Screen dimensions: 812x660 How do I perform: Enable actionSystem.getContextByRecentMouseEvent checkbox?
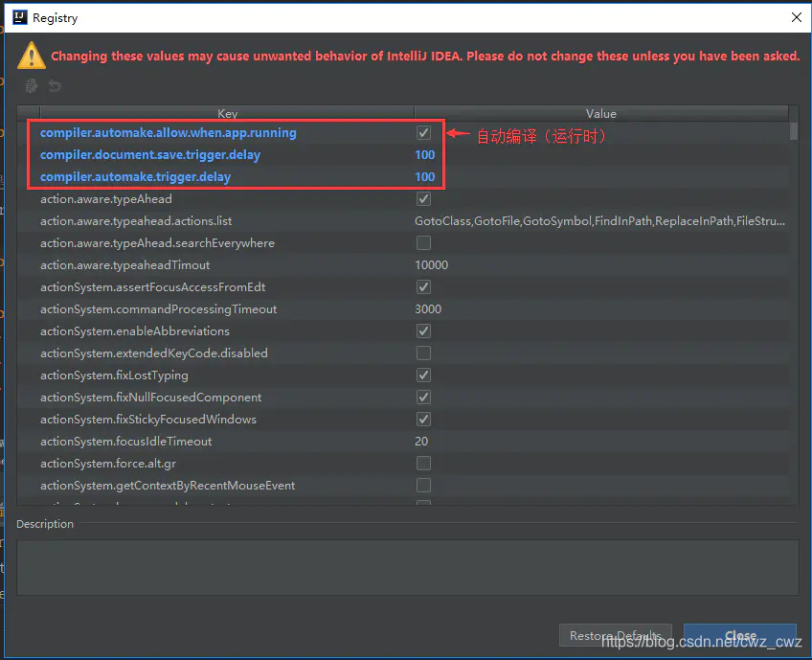423,486
